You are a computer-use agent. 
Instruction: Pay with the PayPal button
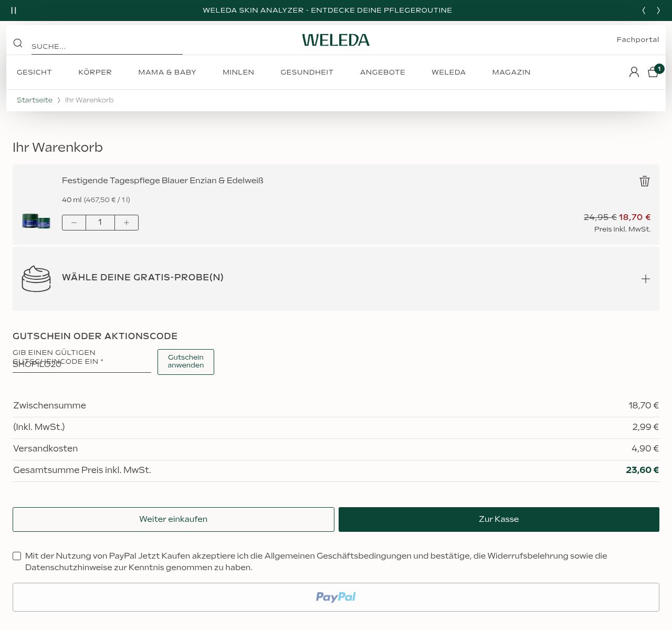pos(336,597)
